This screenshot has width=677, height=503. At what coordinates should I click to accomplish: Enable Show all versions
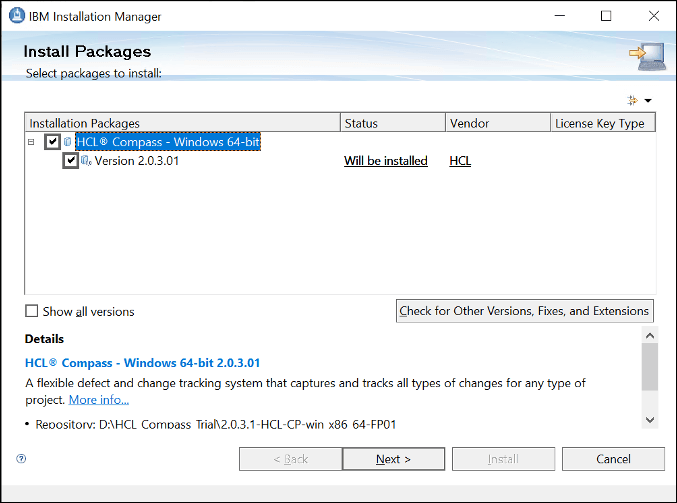pos(32,311)
